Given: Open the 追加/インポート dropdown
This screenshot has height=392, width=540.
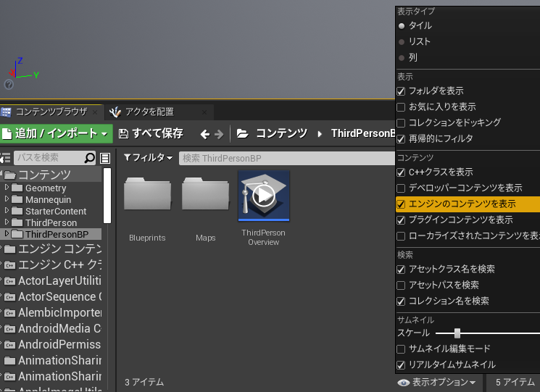Looking at the screenshot, I should coord(56,133).
